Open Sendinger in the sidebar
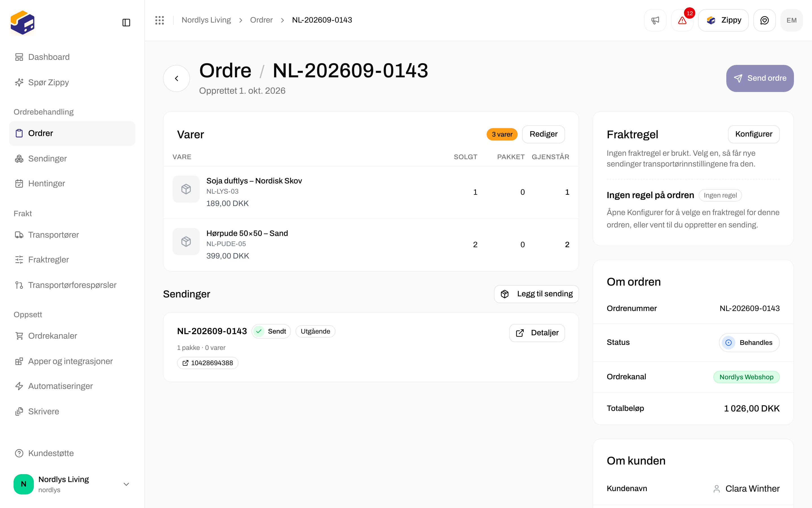 [x=72, y=159]
